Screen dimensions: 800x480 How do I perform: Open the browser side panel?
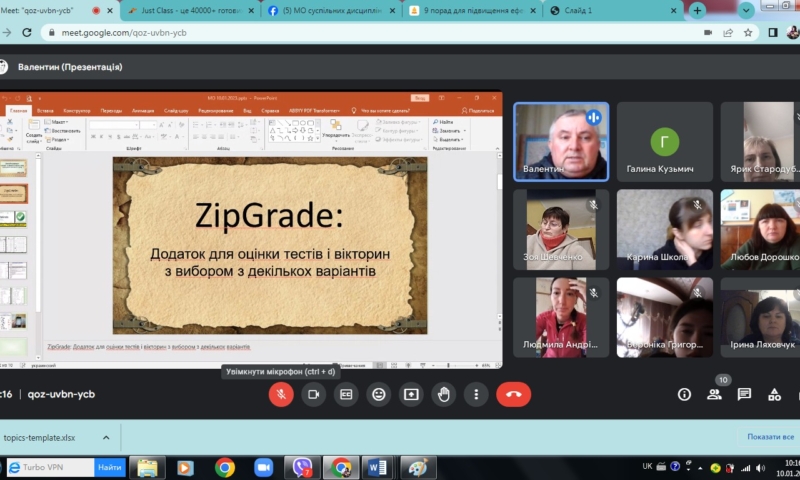[x=773, y=33]
